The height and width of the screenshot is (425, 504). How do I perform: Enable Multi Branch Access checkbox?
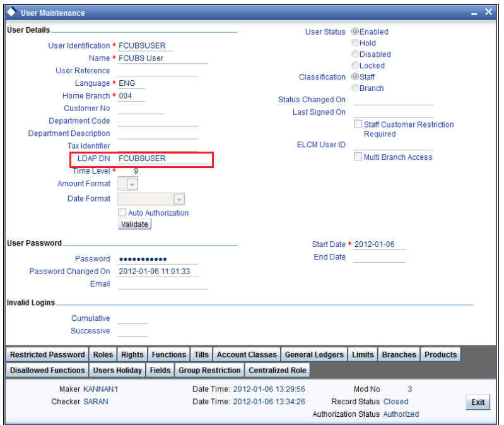coord(358,157)
